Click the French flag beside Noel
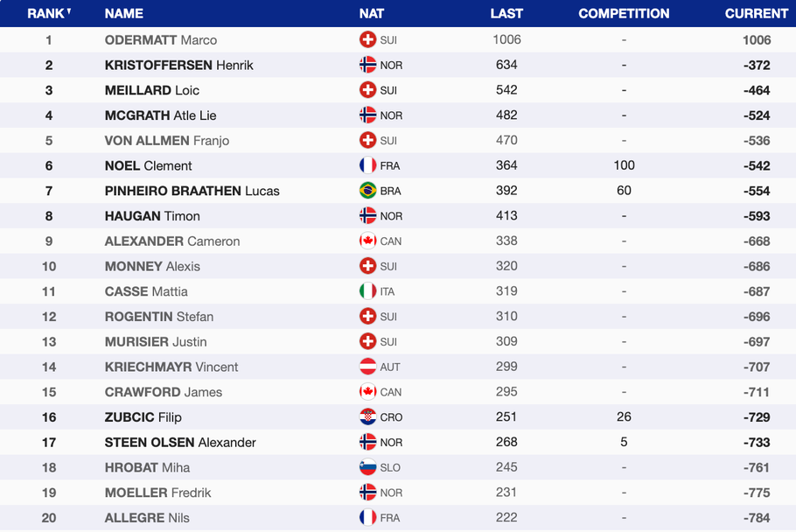This screenshot has width=796, height=532. point(367,165)
